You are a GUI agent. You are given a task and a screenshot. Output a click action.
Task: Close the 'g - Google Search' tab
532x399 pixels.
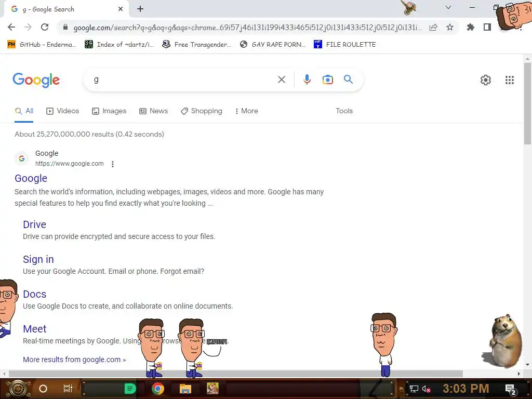121,9
